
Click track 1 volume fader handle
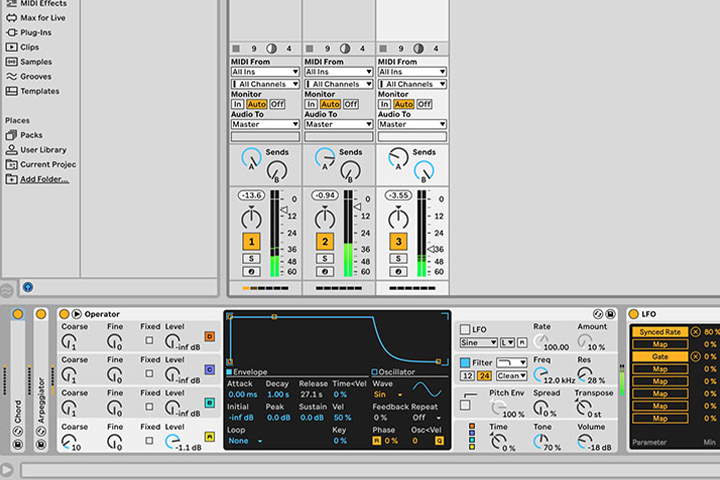coord(285,210)
